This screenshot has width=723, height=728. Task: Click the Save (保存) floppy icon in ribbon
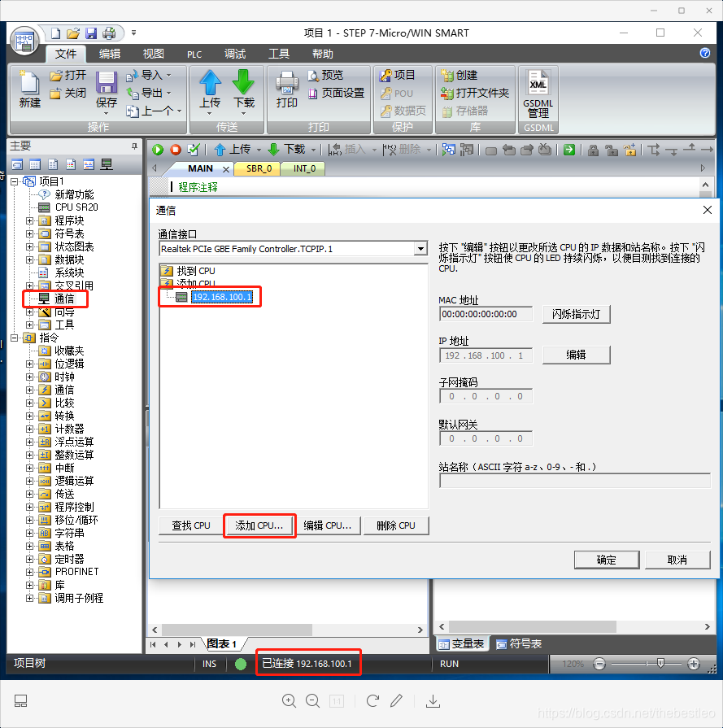coord(107,83)
